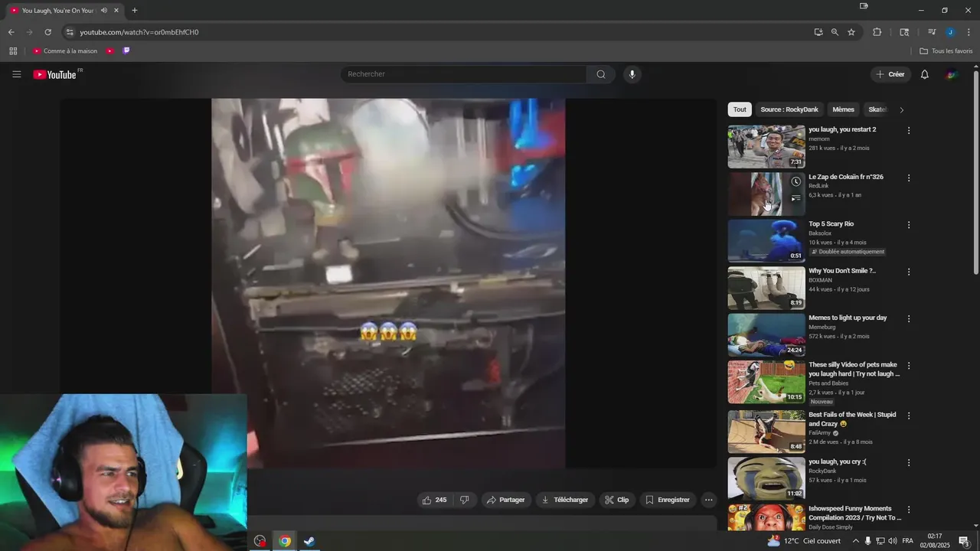Open the YouTube guide hamburger menu
980x551 pixels.
[x=17, y=74]
